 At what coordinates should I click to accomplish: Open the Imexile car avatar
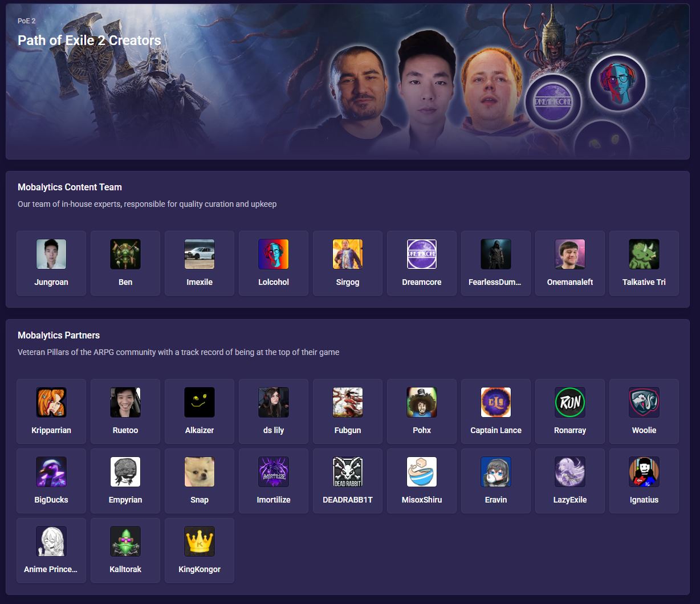pyautogui.click(x=200, y=254)
